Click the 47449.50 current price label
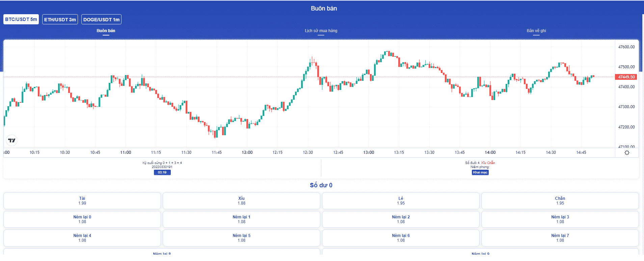Viewport: 644px width, 261px height. [626, 77]
